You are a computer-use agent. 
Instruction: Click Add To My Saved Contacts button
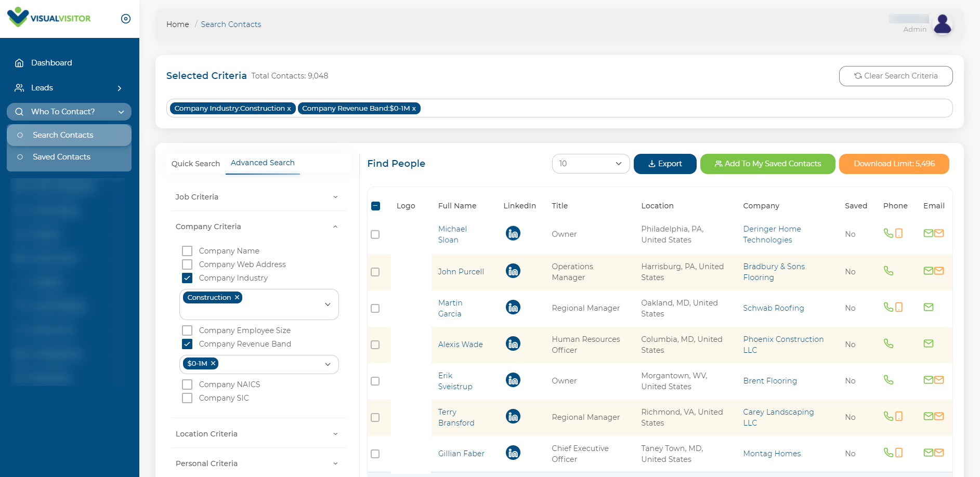click(x=768, y=164)
